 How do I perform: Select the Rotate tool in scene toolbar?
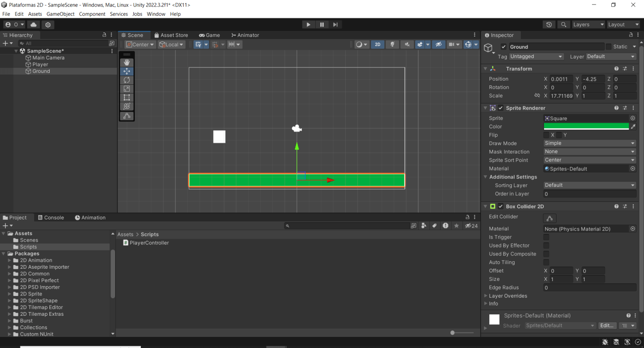[x=127, y=80]
